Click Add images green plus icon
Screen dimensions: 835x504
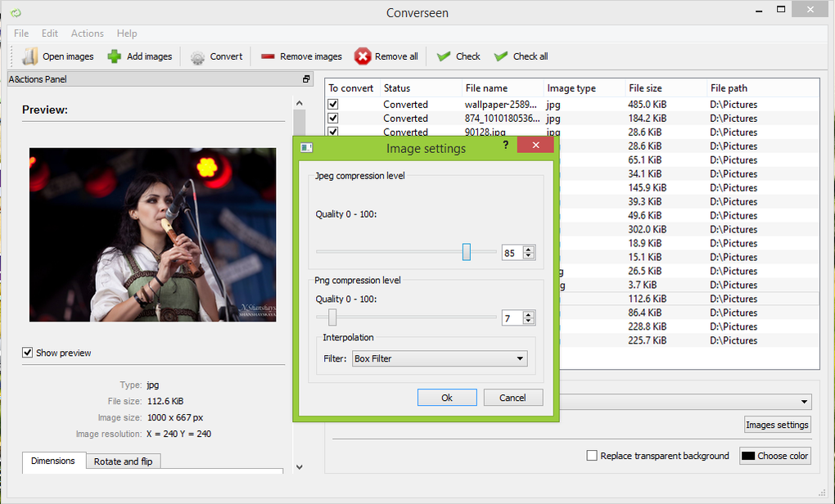tap(115, 56)
